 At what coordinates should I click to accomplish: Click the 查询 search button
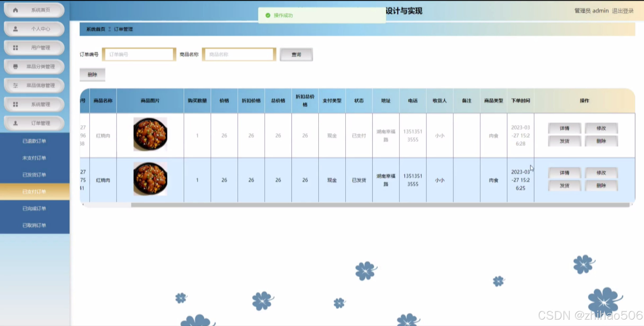296,55
